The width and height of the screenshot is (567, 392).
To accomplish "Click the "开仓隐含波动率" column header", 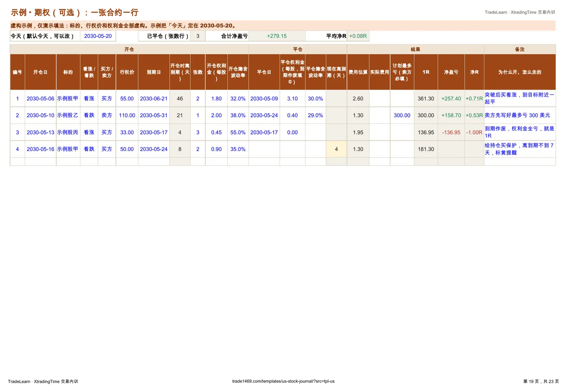I will coord(238,72).
